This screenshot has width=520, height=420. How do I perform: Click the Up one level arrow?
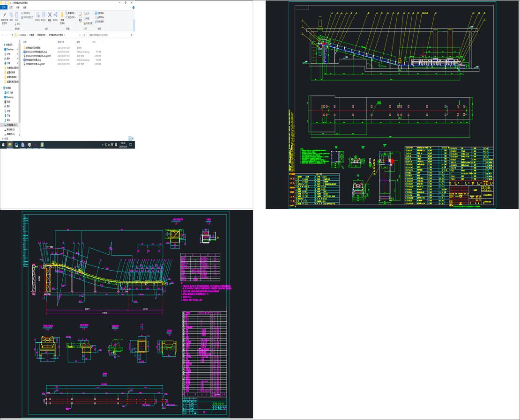[12, 35]
